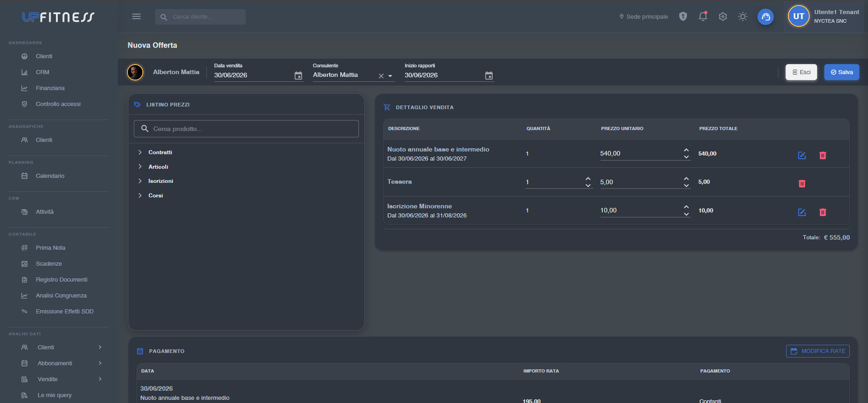Delete the Nuoto annuale base e intermedio row
Image resolution: width=868 pixels, height=403 pixels.
[x=823, y=156]
